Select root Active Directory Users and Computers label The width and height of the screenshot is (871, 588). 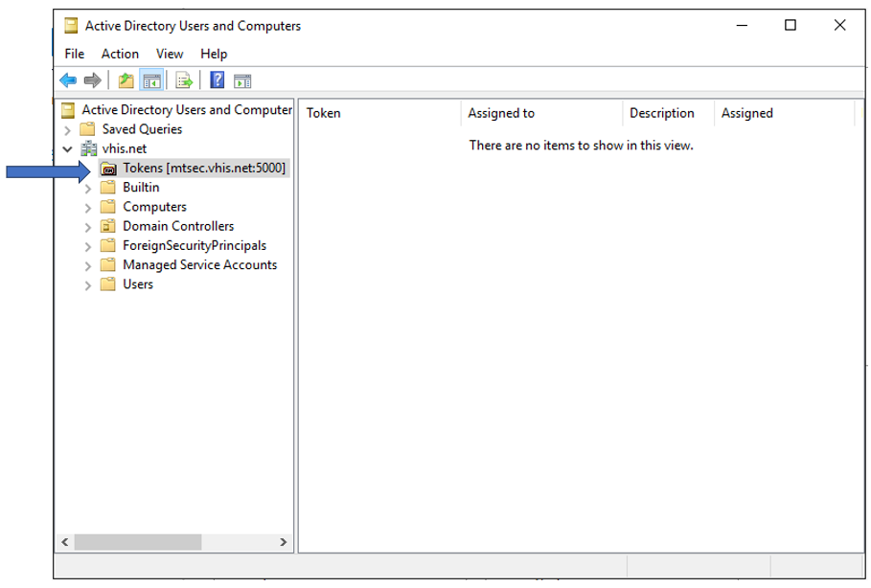[187, 110]
